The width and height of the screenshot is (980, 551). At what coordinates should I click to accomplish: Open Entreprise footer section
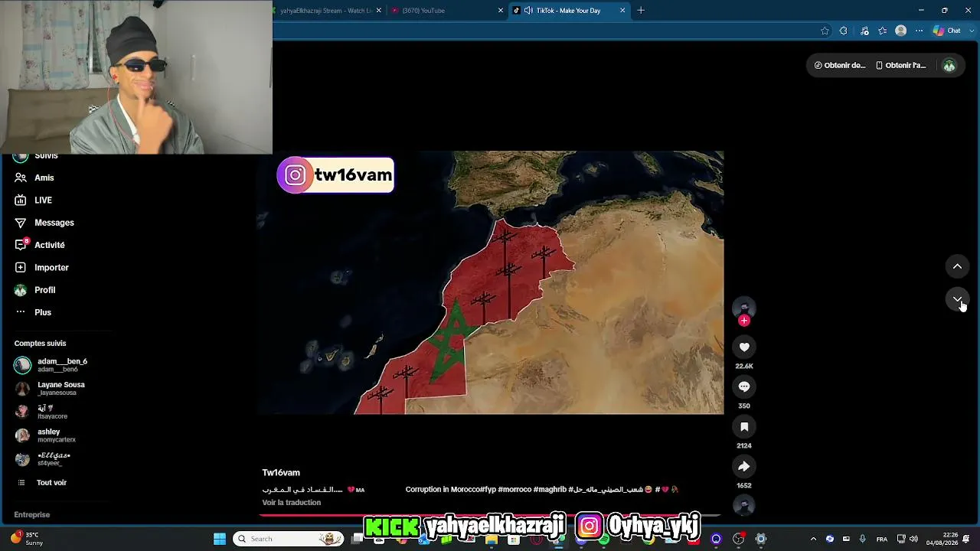tap(32, 515)
